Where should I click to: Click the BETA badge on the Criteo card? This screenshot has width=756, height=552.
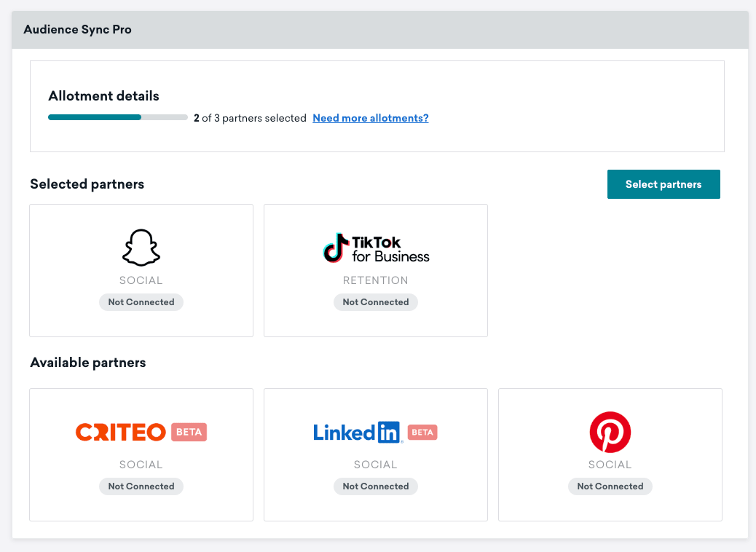(x=190, y=432)
